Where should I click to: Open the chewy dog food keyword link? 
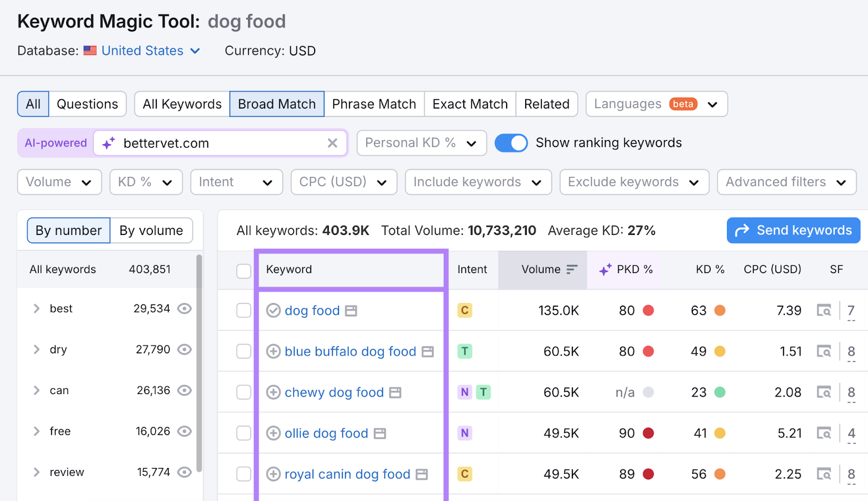pyautogui.click(x=334, y=392)
